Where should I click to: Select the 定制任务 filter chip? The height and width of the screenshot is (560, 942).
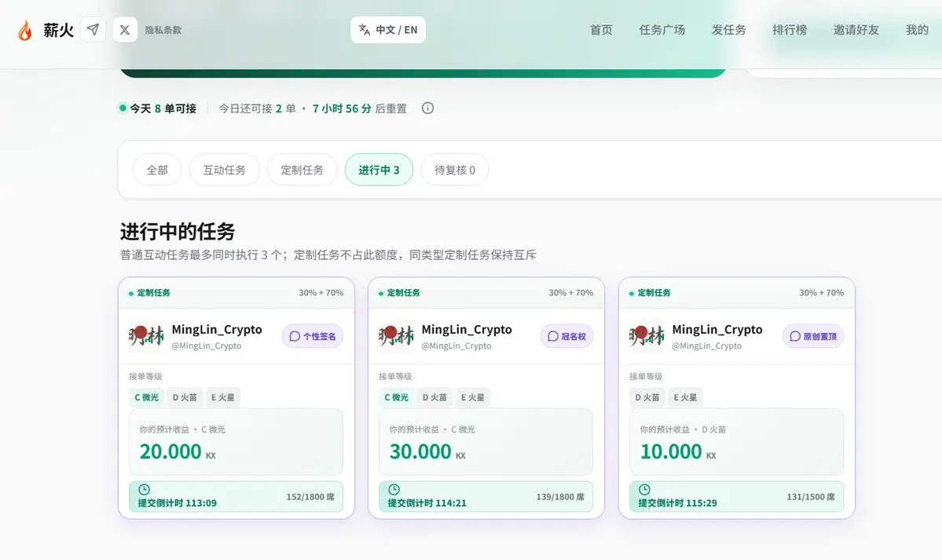(x=302, y=170)
